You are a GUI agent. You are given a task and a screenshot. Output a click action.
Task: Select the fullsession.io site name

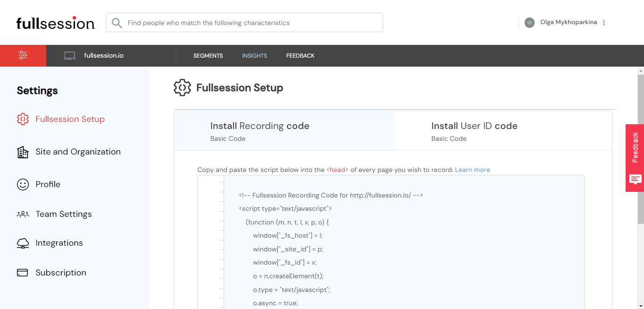[x=104, y=55]
